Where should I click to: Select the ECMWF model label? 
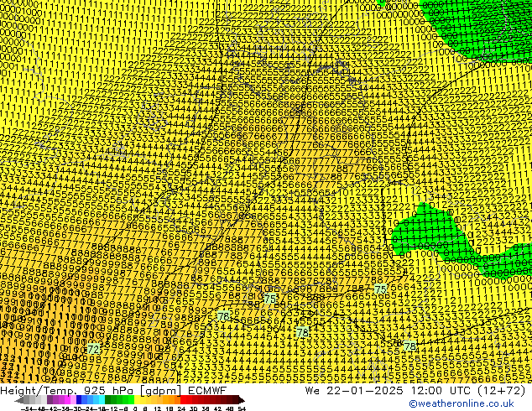click(206, 390)
